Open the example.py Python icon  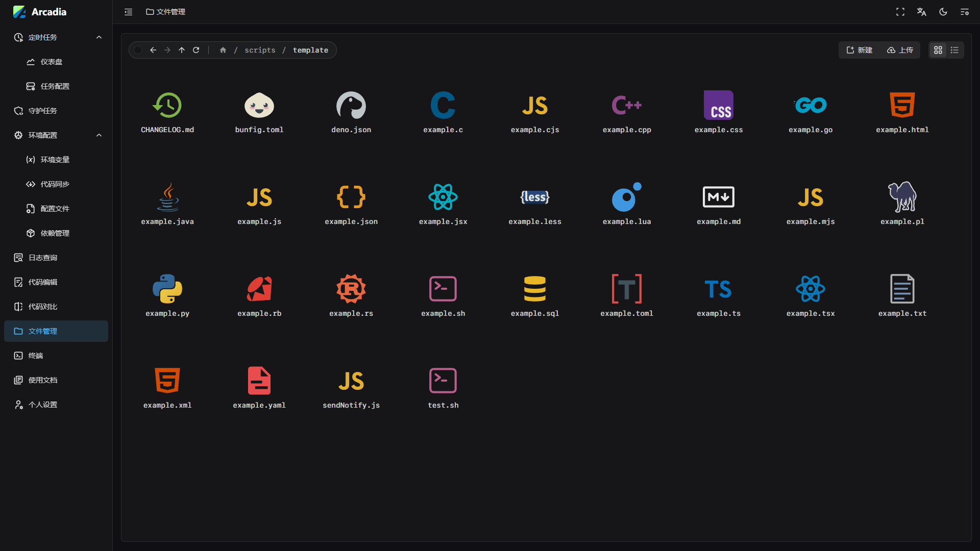pyautogui.click(x=167, y=289)
